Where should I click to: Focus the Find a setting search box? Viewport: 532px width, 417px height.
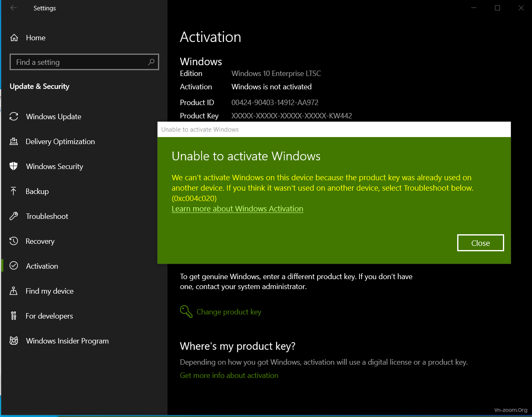pyautogui.click(x=79, y=62)
